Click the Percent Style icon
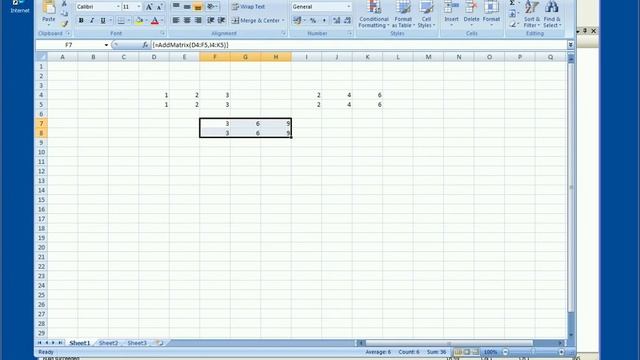The image size is (640, 360). (x=313, y=20)
